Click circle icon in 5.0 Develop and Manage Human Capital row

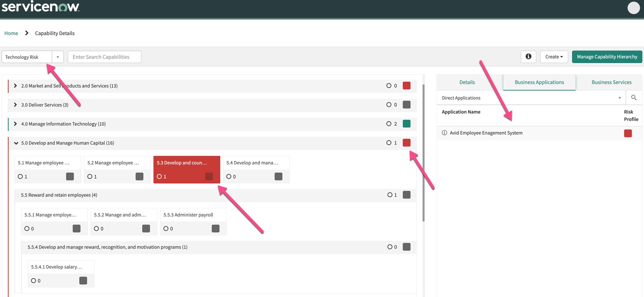pos(389,143)
